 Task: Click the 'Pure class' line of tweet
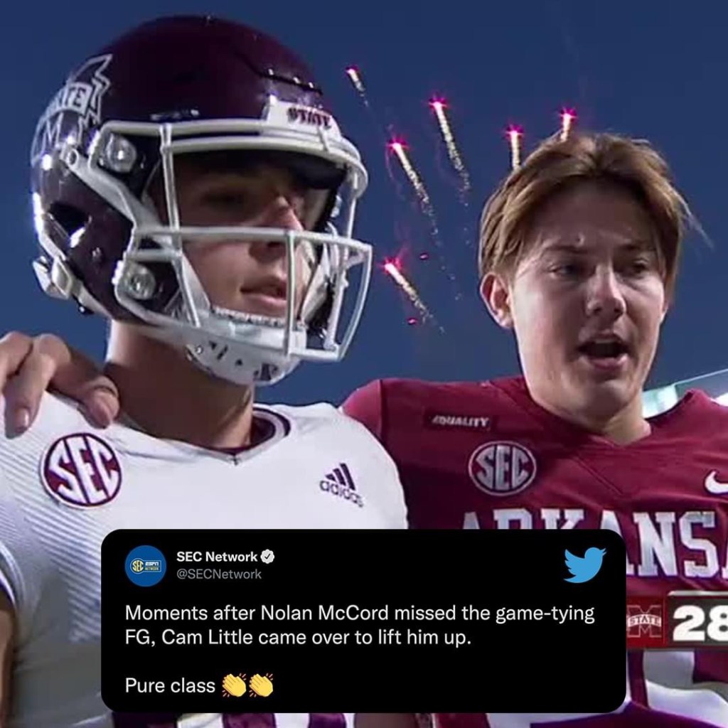pos(170,685)
